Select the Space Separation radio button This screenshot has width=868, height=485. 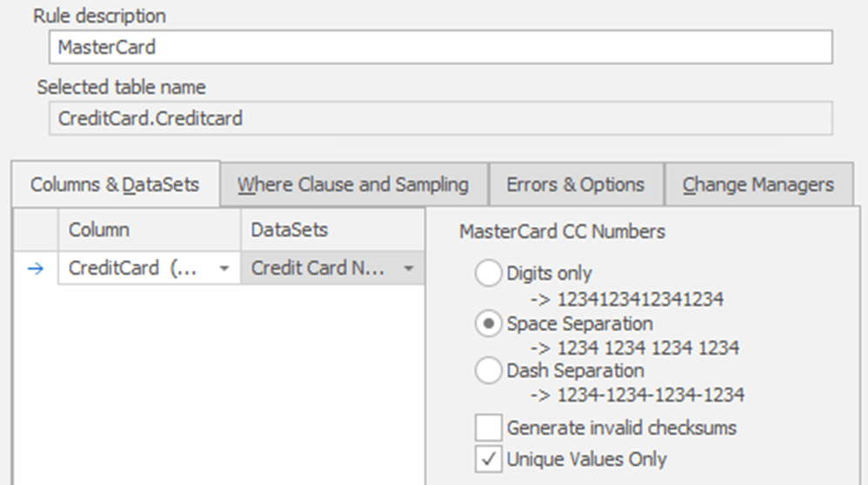point(488,324)
